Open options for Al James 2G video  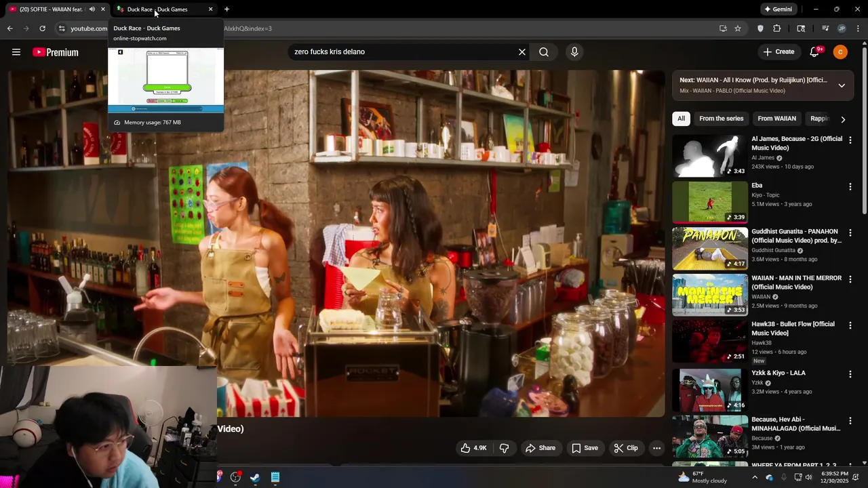point(850,140)
